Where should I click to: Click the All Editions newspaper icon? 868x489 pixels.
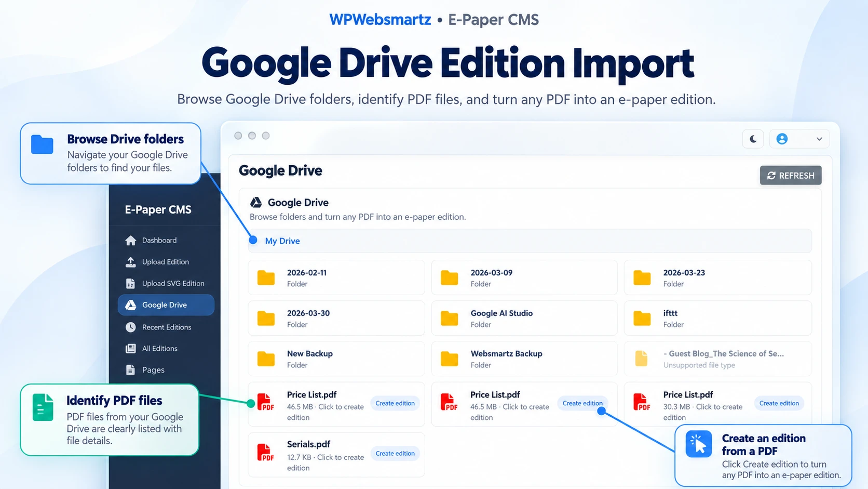pos(131,349)
